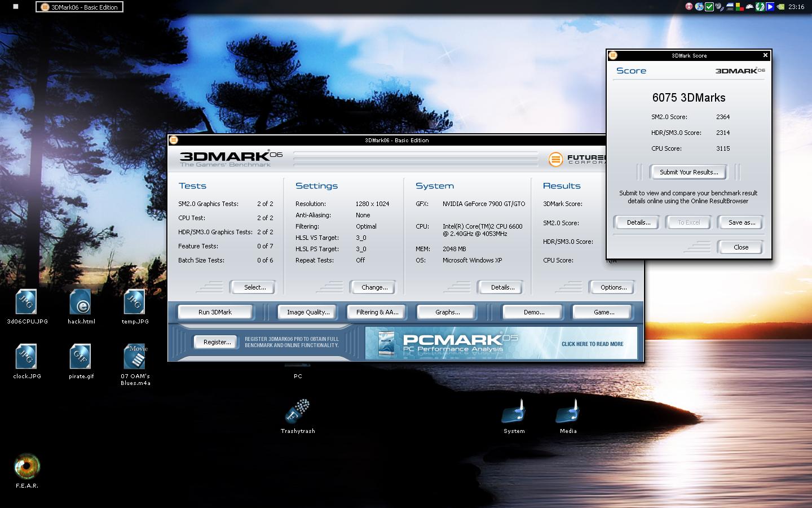Click the small square at top-left taskbar corner

[16, 7]
